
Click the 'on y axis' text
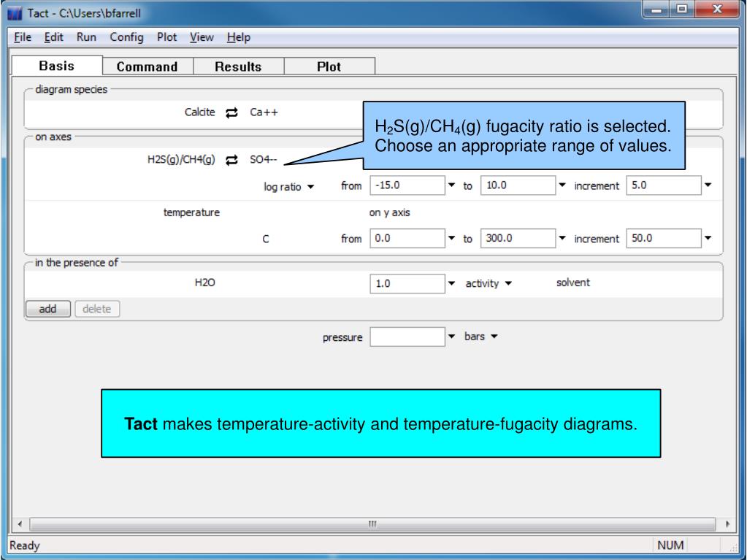pos(389,212)
